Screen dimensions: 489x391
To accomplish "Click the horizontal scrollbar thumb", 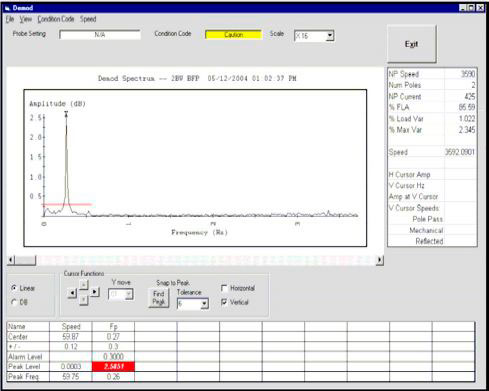I will [25, 260].
